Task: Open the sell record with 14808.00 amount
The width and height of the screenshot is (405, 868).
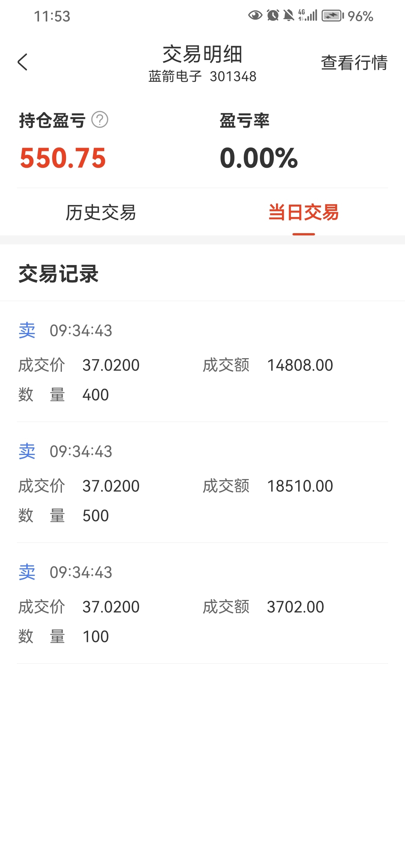Action: pos(202,362)
